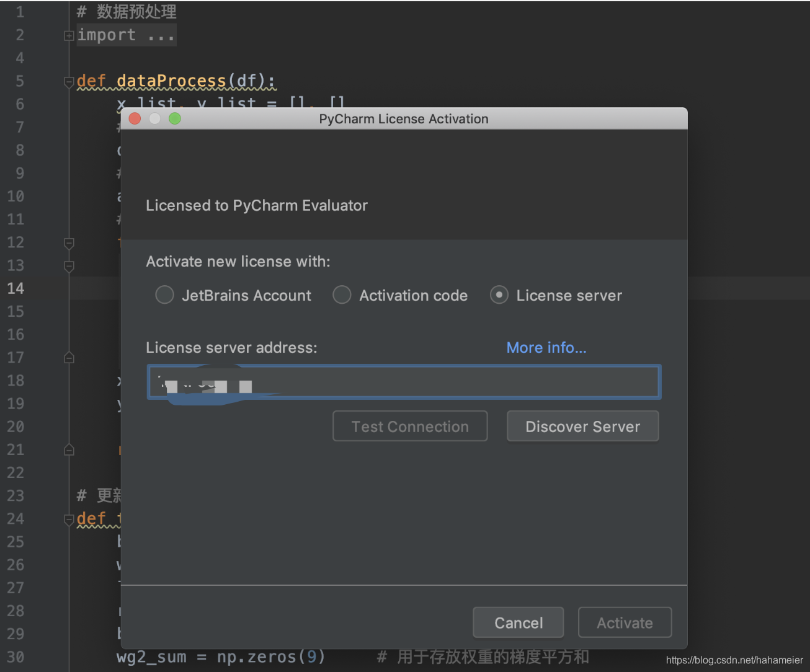Click the green zoom button of dialog
Viewport: 810px width, 672px height.
pos(175,118)
